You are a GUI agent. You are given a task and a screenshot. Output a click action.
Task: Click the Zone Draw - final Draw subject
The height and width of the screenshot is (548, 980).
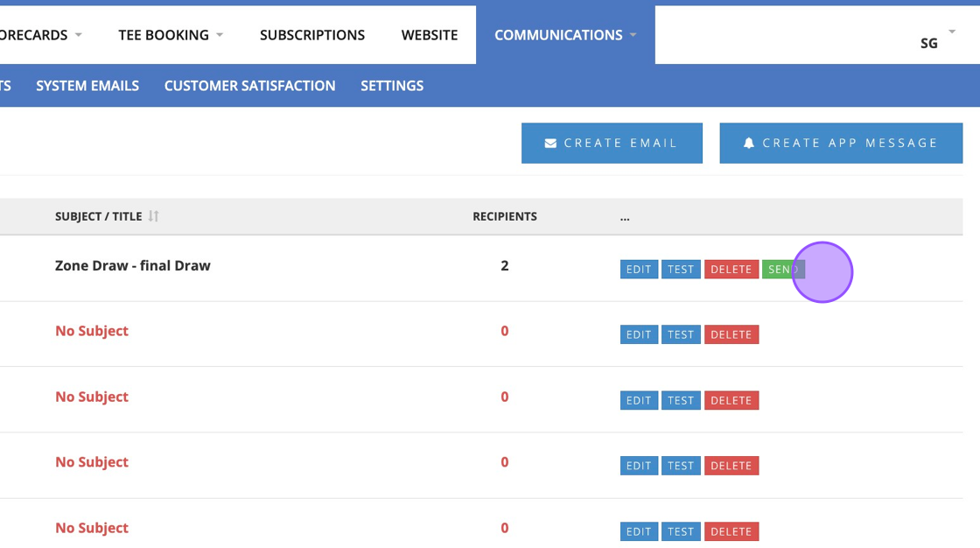point(133,265)
